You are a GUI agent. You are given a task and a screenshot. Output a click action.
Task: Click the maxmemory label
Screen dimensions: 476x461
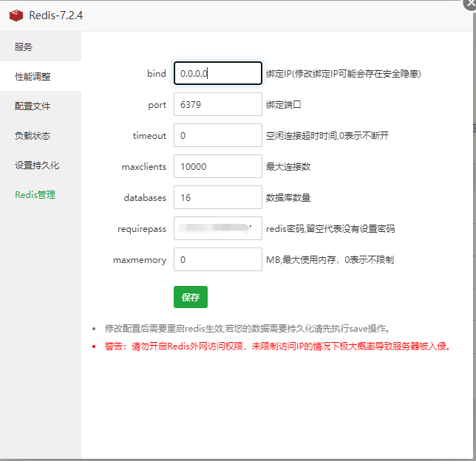140,260
